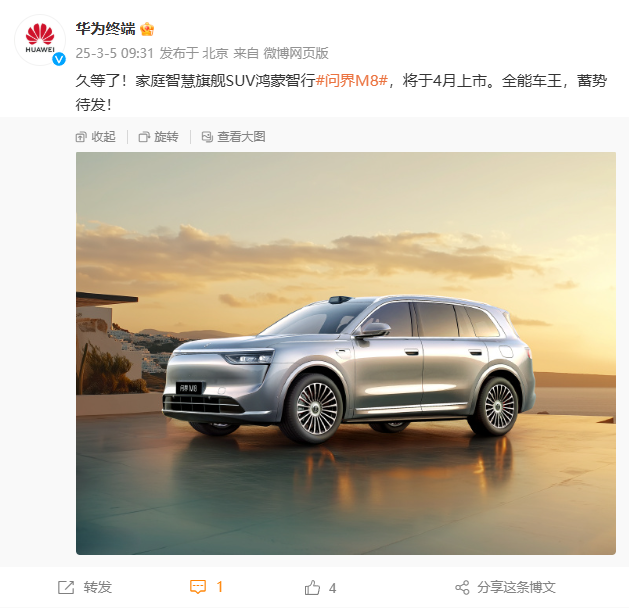Open large view via the 查看大图 icon
Image resolution: width=629 pixels, height=608 pixels.
[207, 137]
